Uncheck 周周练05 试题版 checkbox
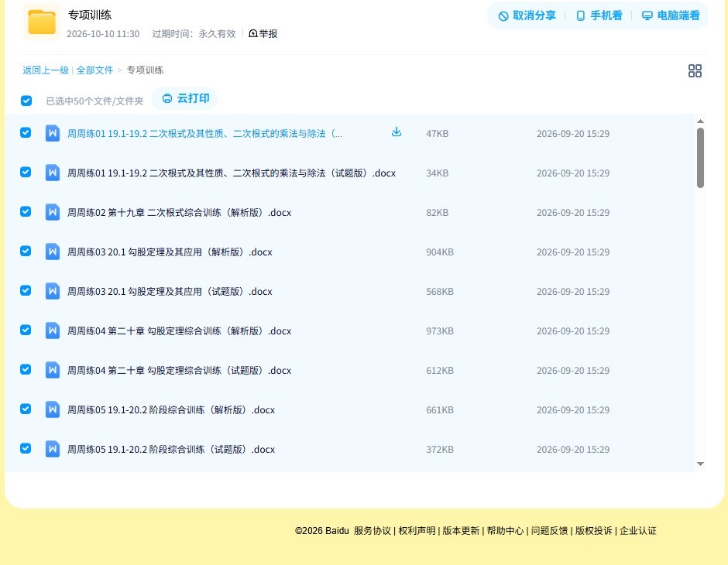The height and width of the screenshot is (565, 728). pyautogui.click(x=26, y=448)
